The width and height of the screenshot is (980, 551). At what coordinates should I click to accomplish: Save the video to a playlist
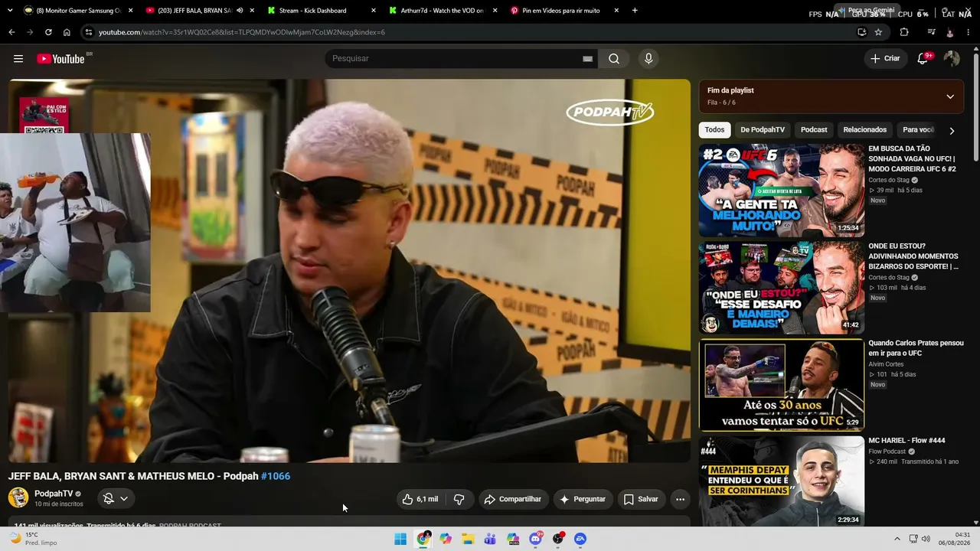[641, 499]
